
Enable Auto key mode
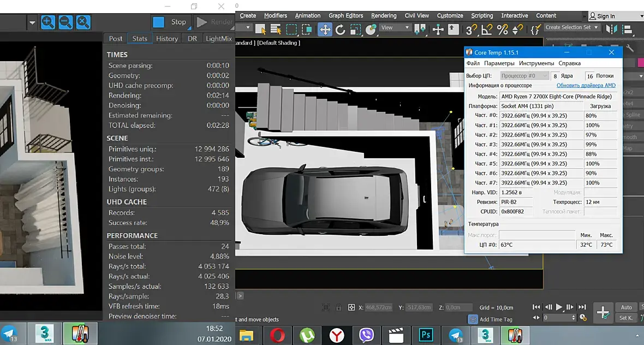click(x=626, y=307)
